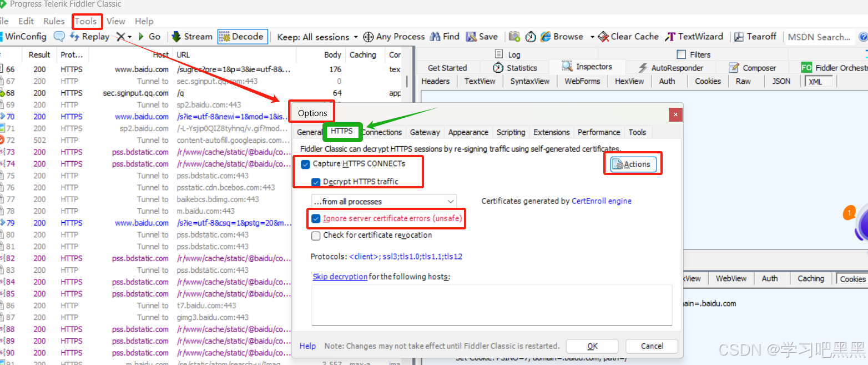Open the Fiddler Orchestra tab
Image resolution: width=868 pixels, height=365 pixels.
point(834,68)
